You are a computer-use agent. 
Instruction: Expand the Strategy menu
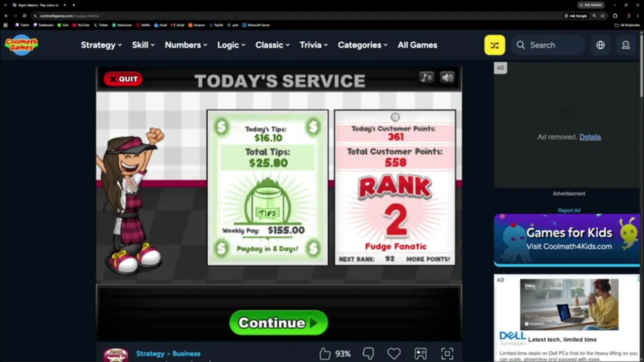(x=101, y=45)
